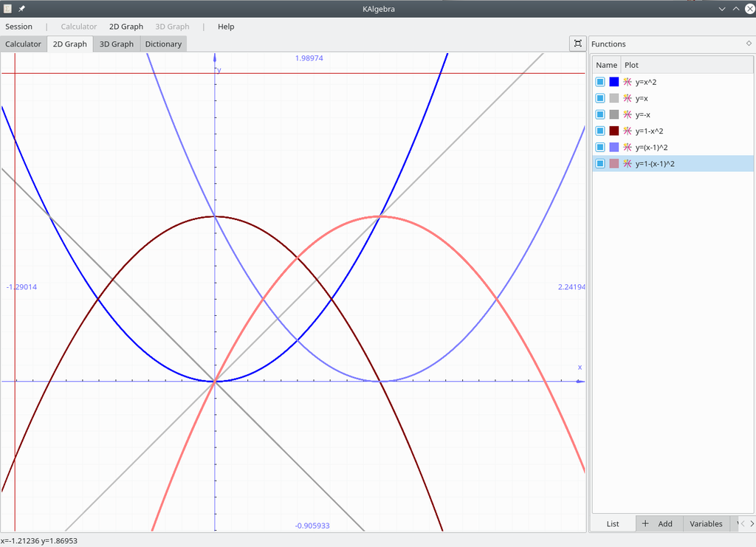Uncheck the y=(x-1)^2 function checkbox
The image size is (756, 547).
tap(600, 148)
